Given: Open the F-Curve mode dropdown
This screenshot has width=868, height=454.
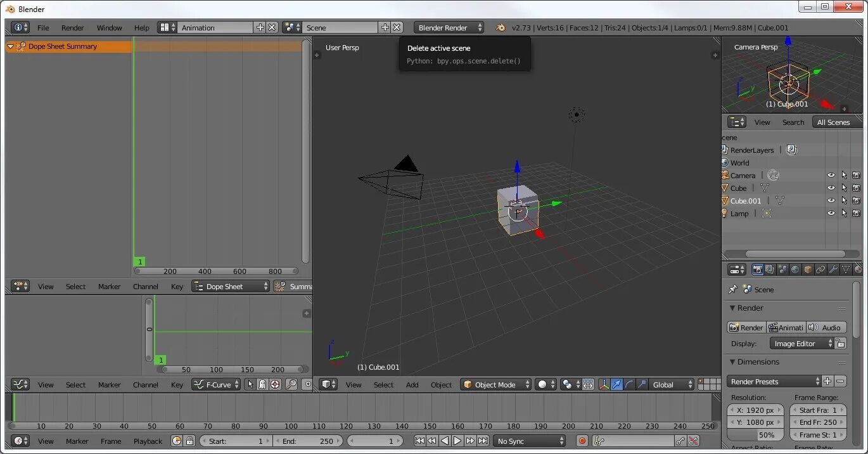Looking at the screenshot, I should click(216, 384).
